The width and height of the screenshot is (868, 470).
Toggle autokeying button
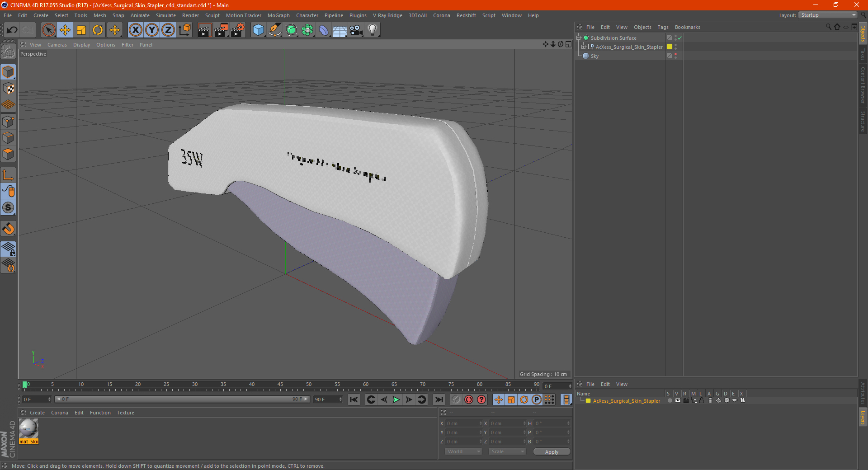[x=469, y=399]
